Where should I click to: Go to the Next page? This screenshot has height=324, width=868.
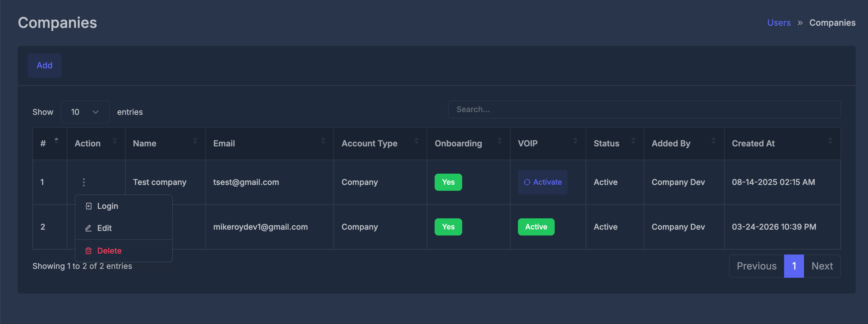click(822, 266)
